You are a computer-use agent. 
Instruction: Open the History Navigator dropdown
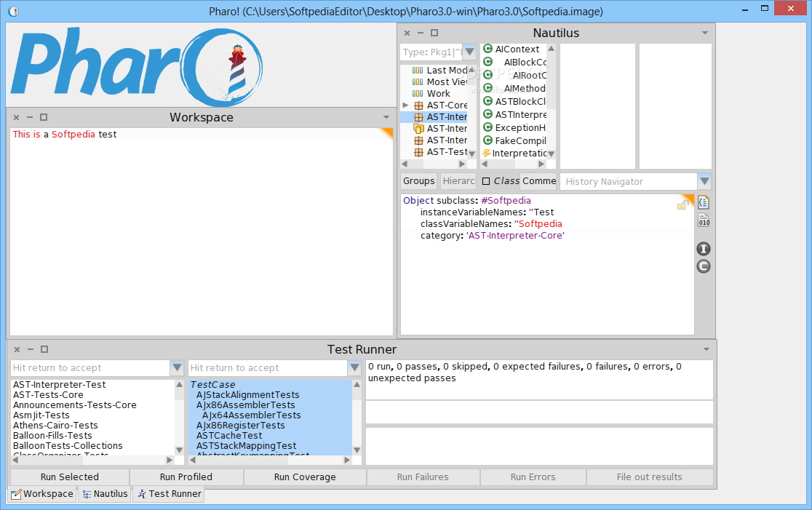[x=704, y=181]
